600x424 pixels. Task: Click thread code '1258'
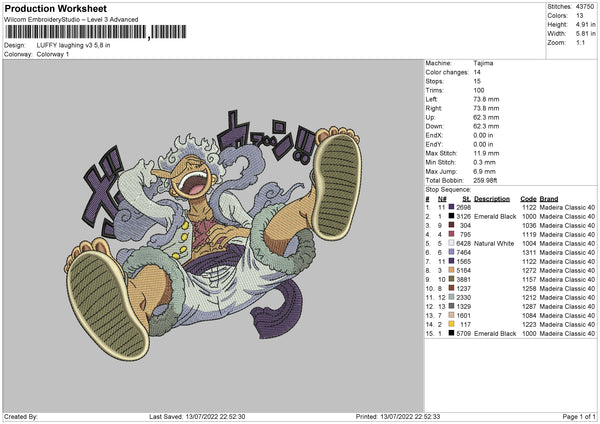tap(529, 288)
